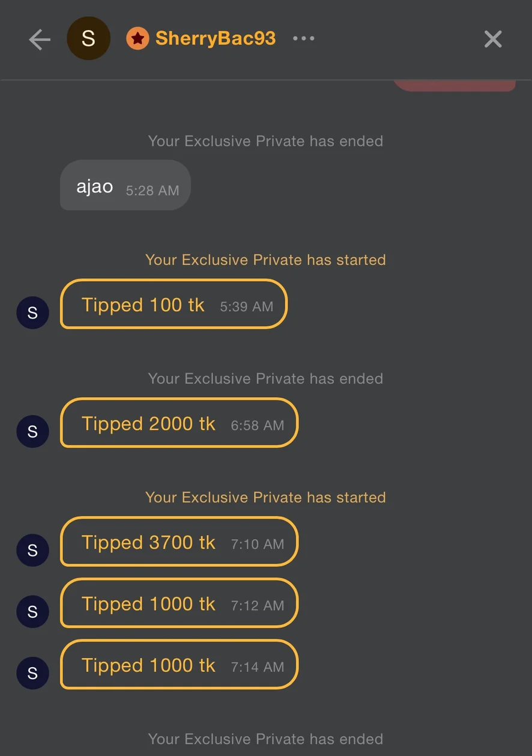
Task: Tap avatar beside Tipped 2000 tk
Action: coord(32,431)
